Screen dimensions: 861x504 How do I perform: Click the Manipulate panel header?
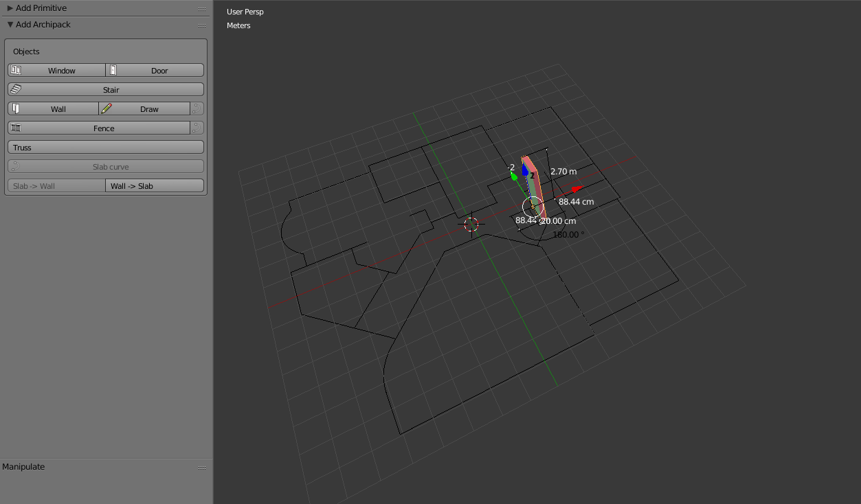[x=106, y=467]
